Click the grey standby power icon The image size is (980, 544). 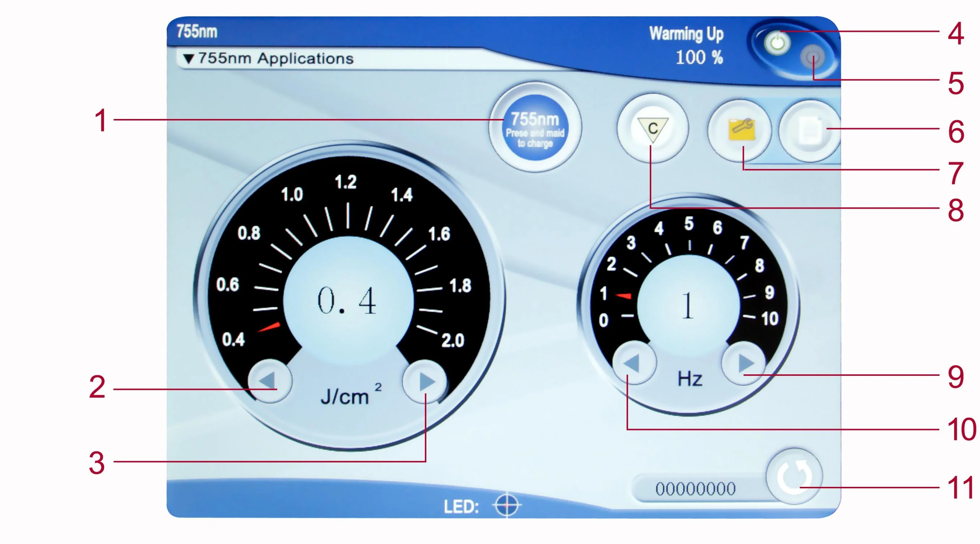813,58
